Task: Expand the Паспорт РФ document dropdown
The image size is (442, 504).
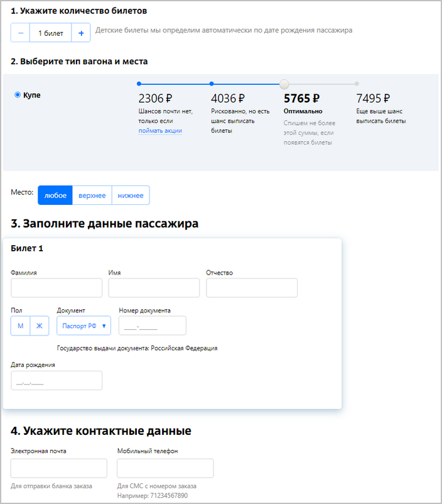Action: [84, 326]
